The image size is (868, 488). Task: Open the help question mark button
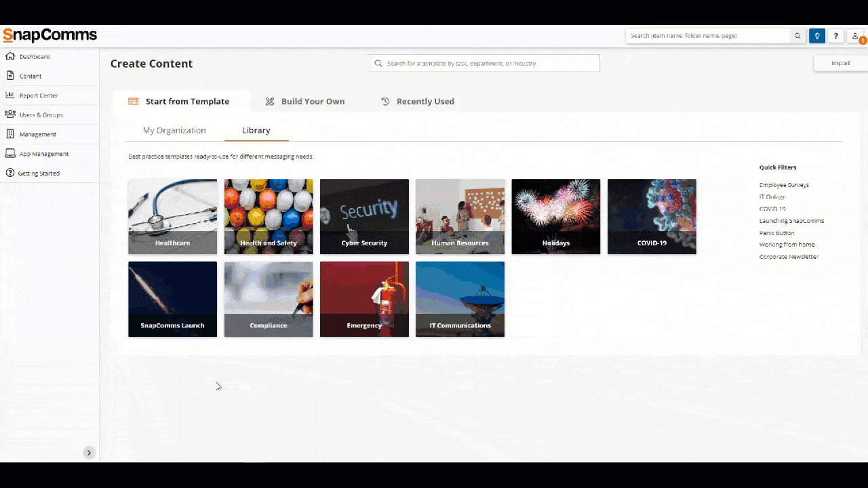836,36
